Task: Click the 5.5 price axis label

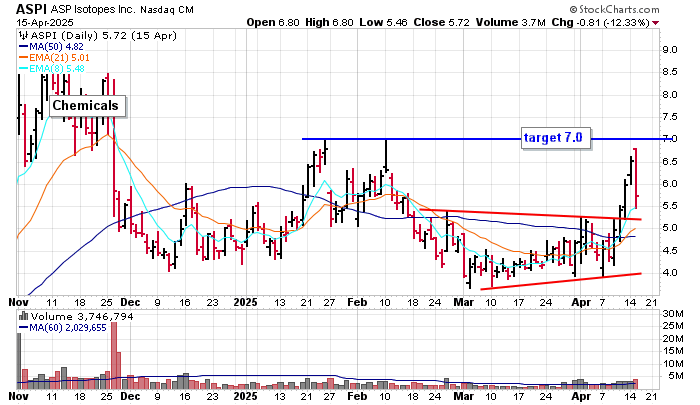Action: (x=668, y=206)
